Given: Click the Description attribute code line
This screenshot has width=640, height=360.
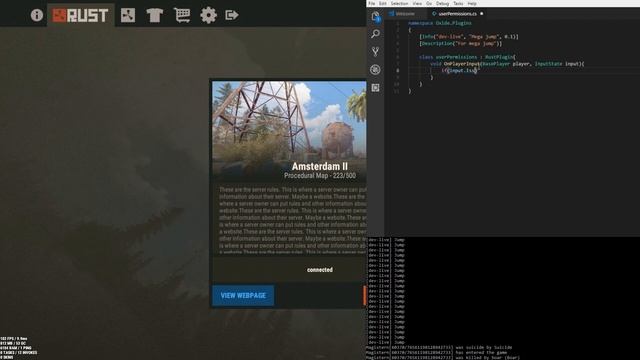Looking at the screenshot, I should click(461, 43).
